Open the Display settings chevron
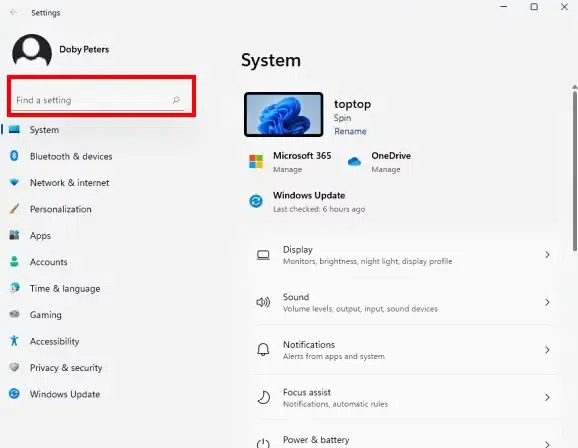Screen dimensions: 578x448 pyautogui.click(x=547, y=255)
